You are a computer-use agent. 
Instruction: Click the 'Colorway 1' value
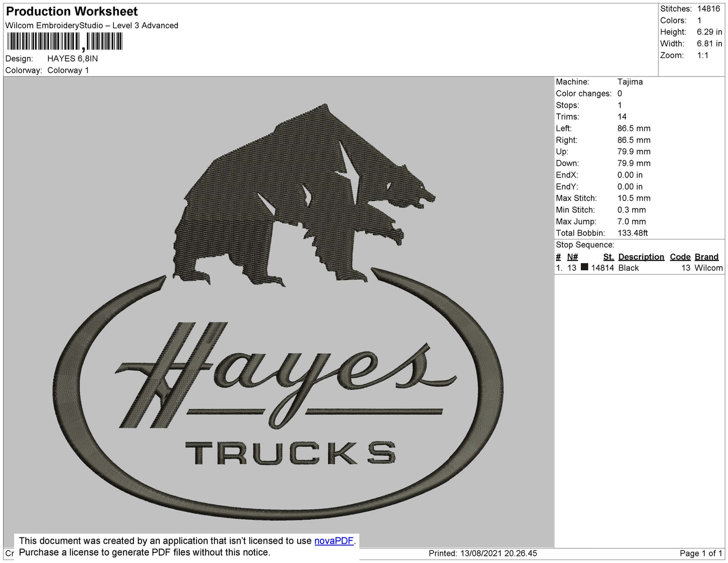click(x=68, y=70)
